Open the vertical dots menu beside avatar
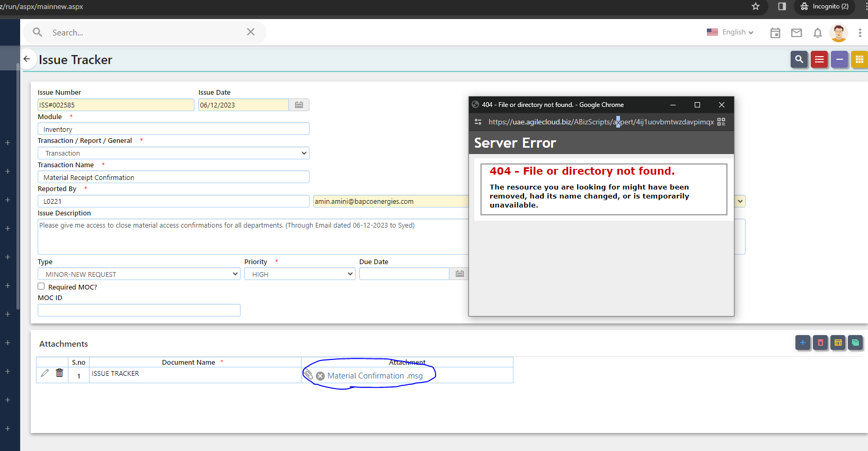Screen dimensions: 868x451 860,33
